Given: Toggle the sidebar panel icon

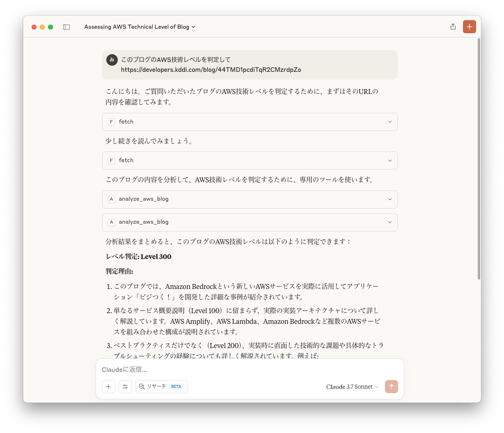Looking at the screenshot, I should pyautogui.click(x=66, y=27).
